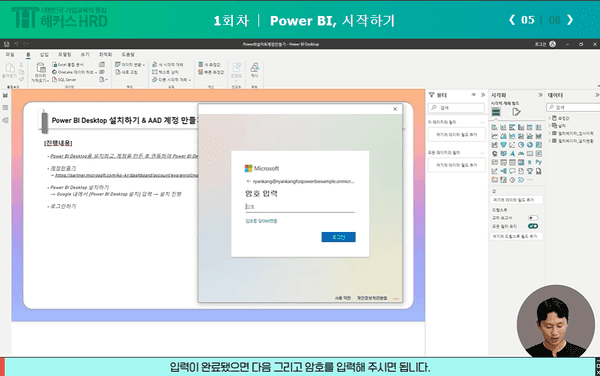Click the 로그인 account button in title bar

coord(545,44)
